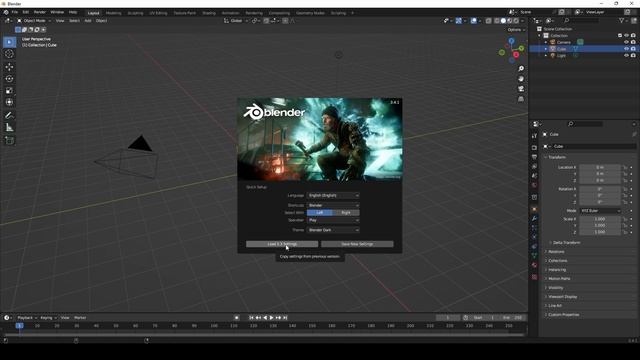Image resolution: width=640 pixels, height=360 pixels.
Task: Open the viewport Options button
Action: (x=516, y=30)
